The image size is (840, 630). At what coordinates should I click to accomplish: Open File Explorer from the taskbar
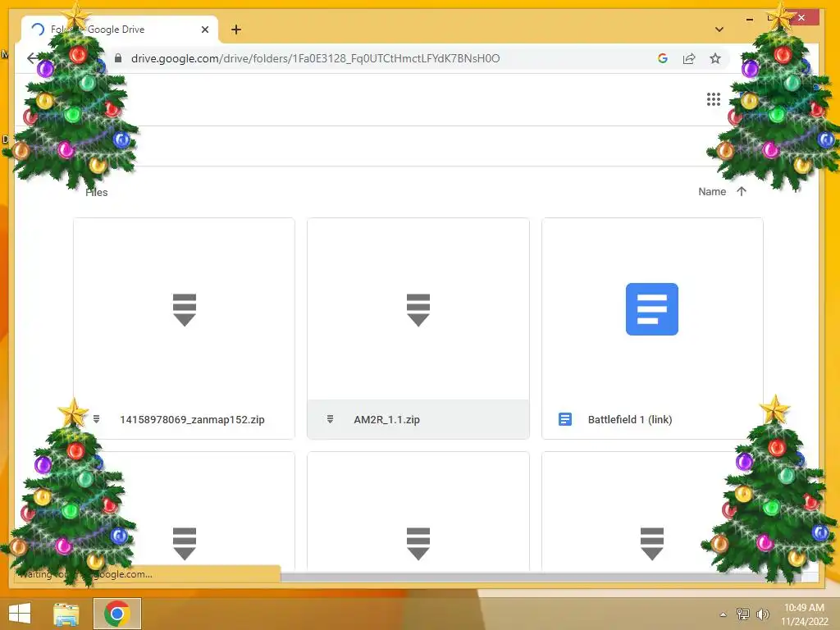pos(66,614)
